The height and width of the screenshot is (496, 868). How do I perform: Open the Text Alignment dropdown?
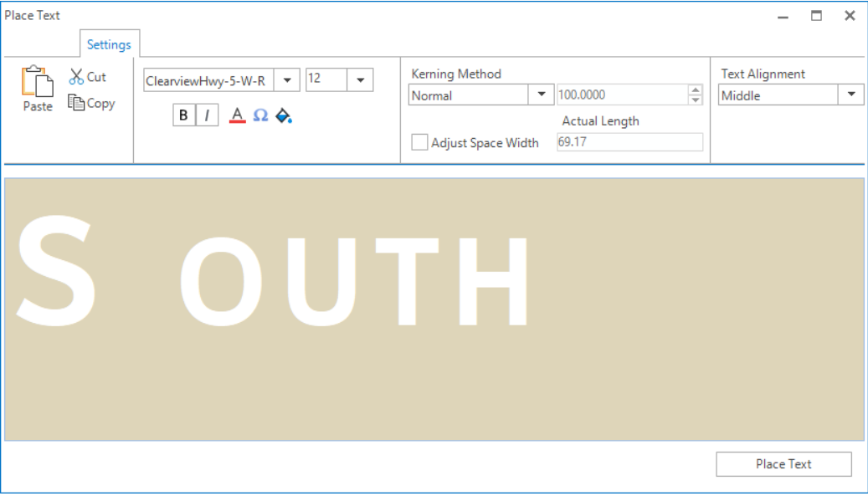tap(851, 95)
